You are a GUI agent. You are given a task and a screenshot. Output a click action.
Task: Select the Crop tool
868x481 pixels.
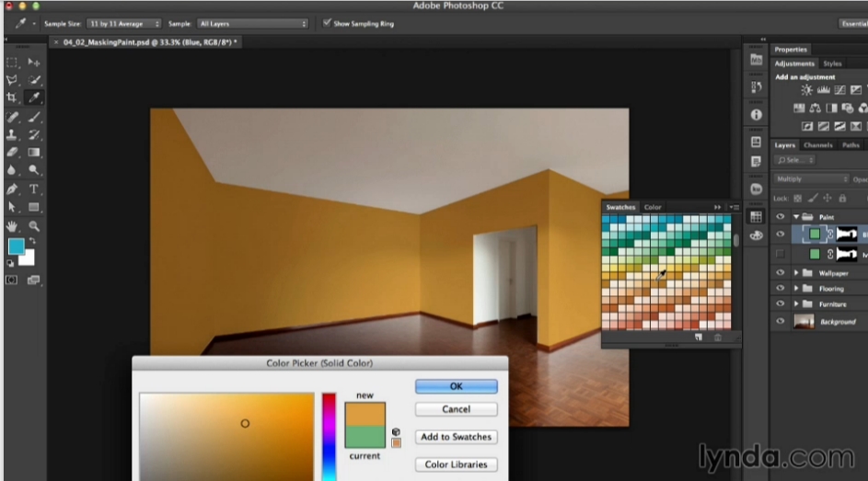click(x=12, y=97)
